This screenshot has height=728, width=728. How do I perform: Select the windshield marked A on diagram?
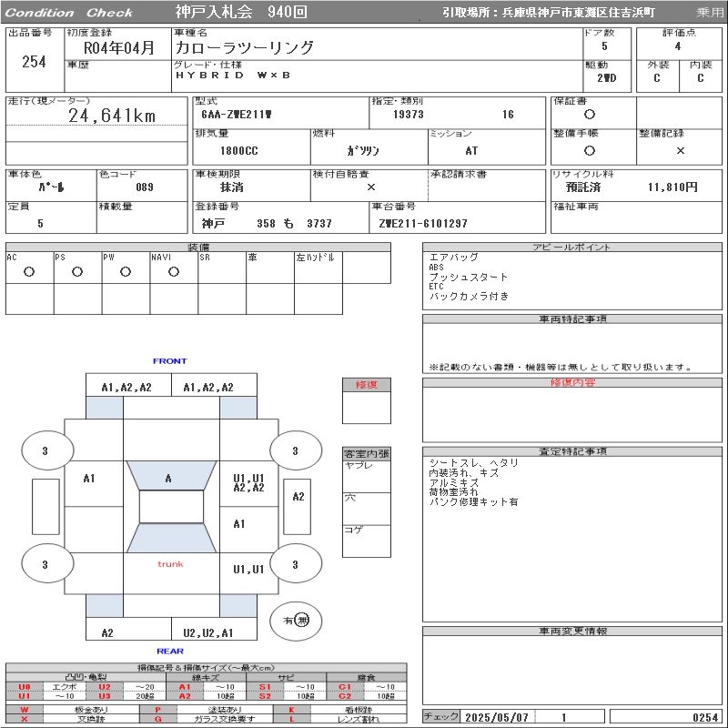168,478
